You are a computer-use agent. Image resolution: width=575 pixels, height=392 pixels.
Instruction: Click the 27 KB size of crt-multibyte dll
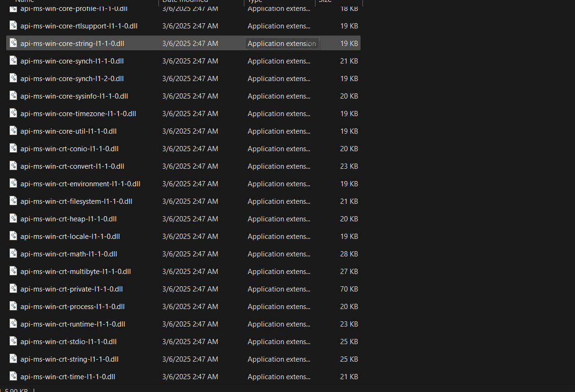click(x=349, y=272)
